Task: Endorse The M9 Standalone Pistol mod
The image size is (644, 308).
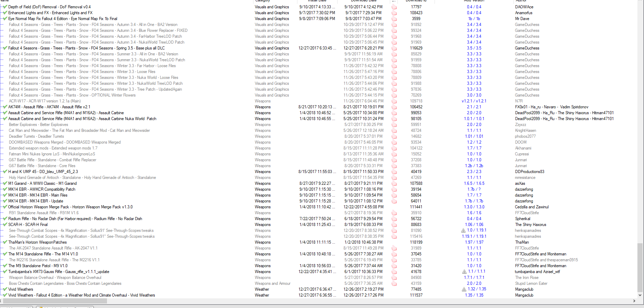Action: (394, 266)
